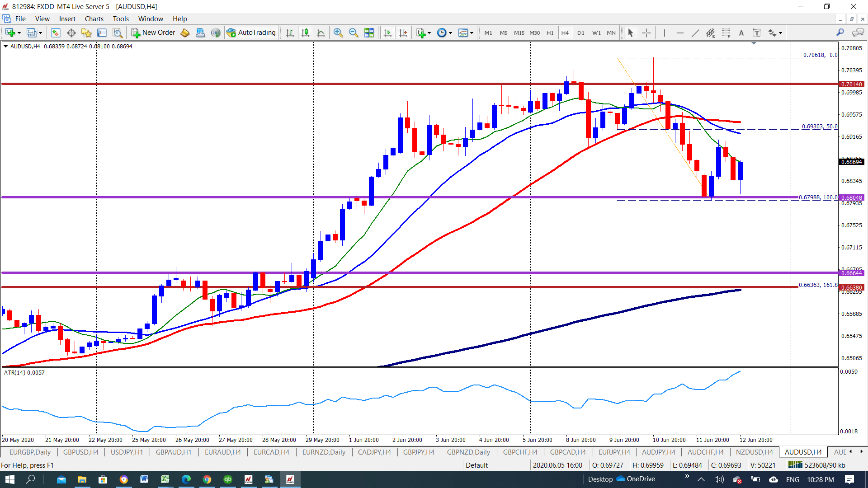
Task: Click the 0.70140 red price level line label
Action: click(852, 84)
